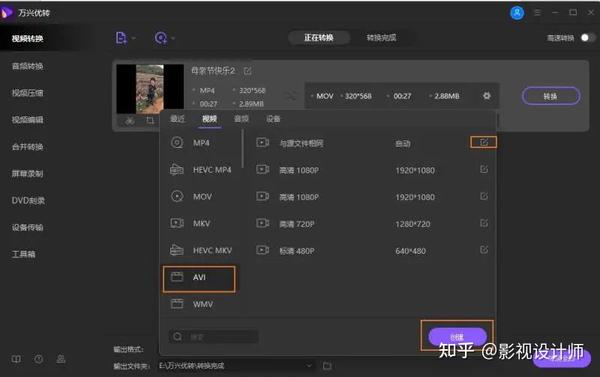Select MKV format in the list
600x377 pixels.
(x=201, y=223)
